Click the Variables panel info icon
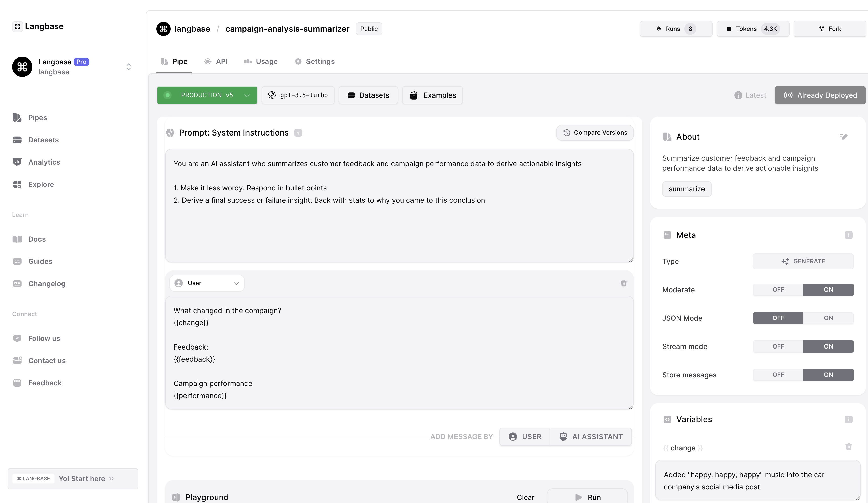This screenshot has height=503, width=868. [x=848, y=420]
